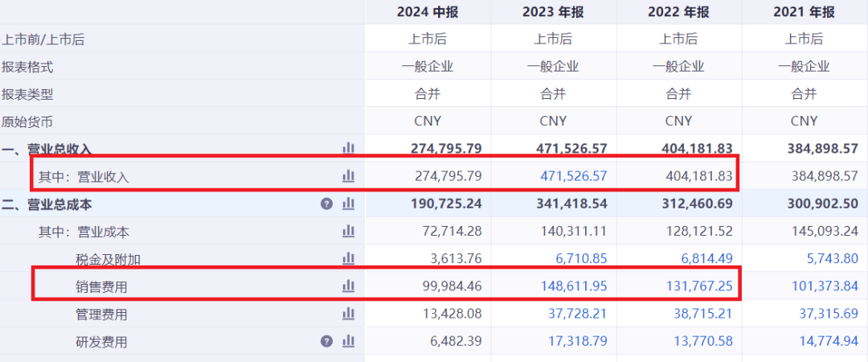Open 2022 研发费用 value 13,770.58
Screen dimensions: 868x362
click(702, 341)
